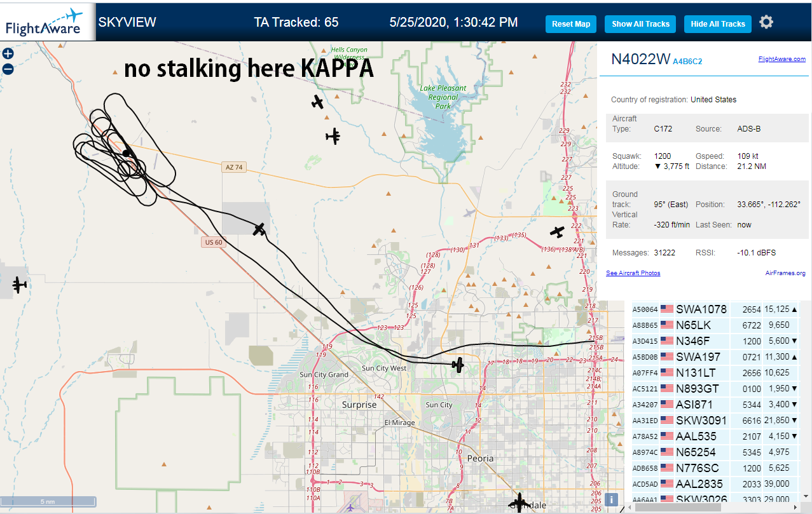The width and height of the screenshot is (812, 514).
Task: Open the map info 'i' button
Action: coord(611,499)
